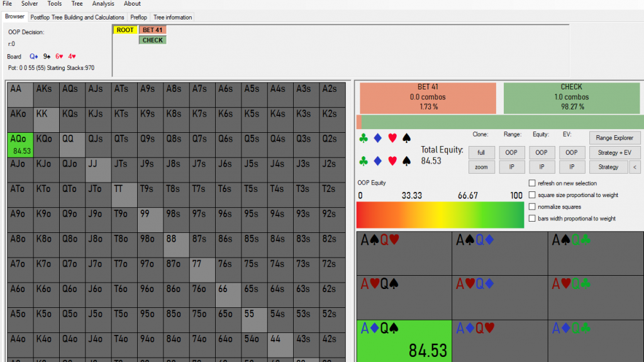Select the A♦Q♥ combo cell
The height and width of the screenshot is (362, 644).
[x=500, y=341]
